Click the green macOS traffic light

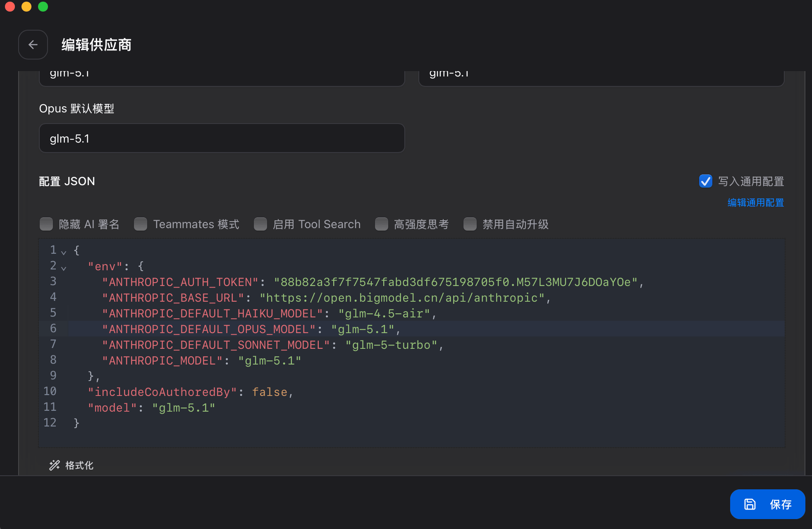tap(43, 7)
